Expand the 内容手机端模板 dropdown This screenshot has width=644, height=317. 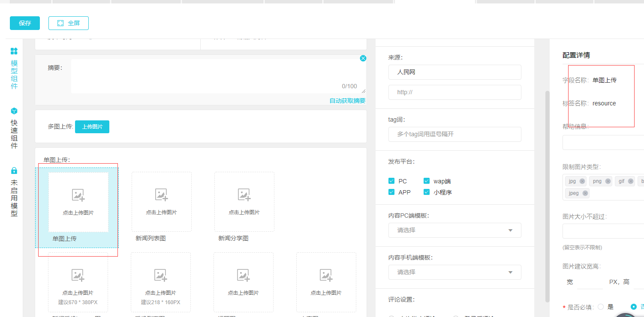pyautogui.click(x=454, y=272)
